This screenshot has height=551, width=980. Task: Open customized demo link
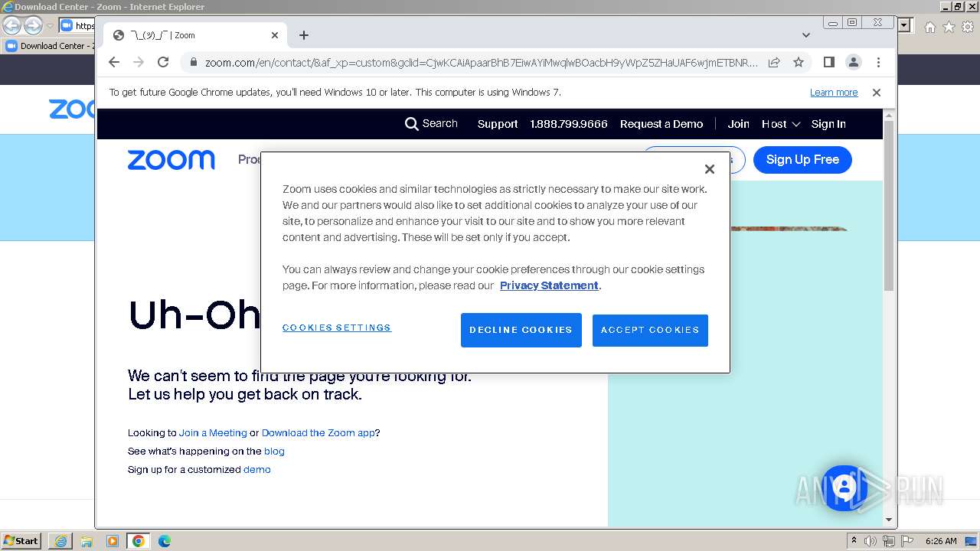(257, 470)
